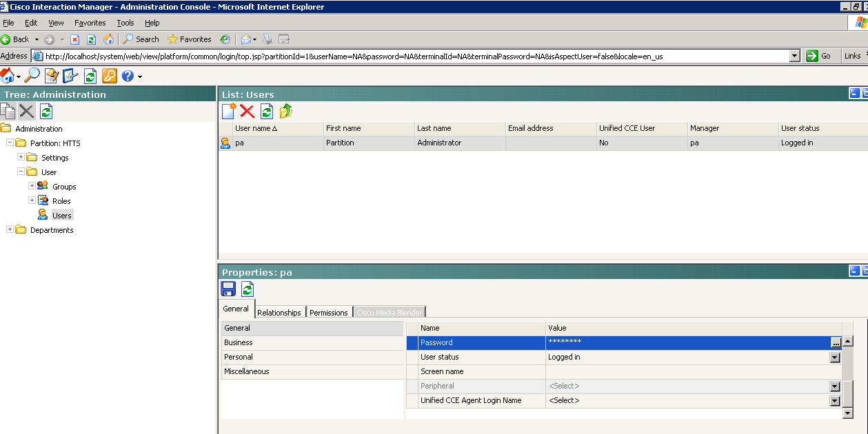Select Users in the tree
Viewport: 868px width, 434px height.
(62, 216)
